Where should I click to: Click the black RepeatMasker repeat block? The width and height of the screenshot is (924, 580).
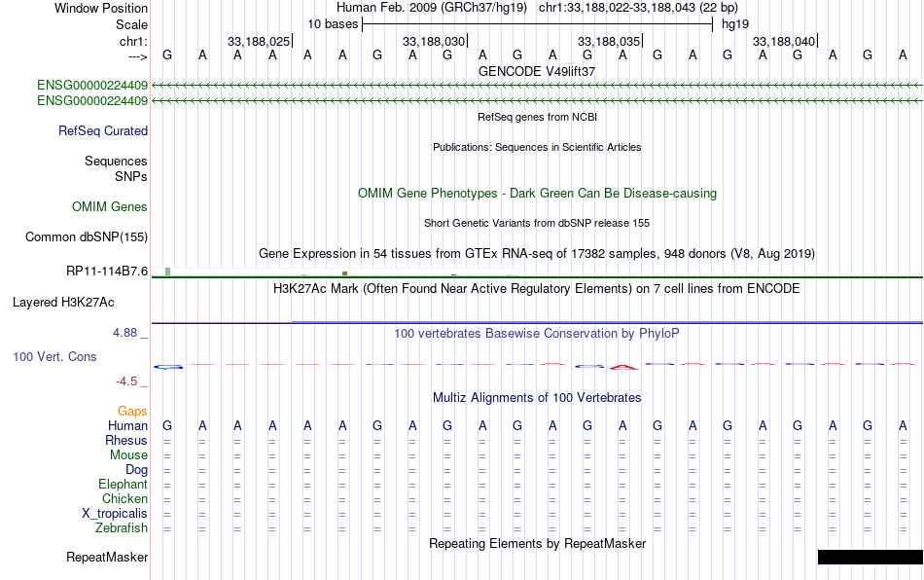point(871,557)
